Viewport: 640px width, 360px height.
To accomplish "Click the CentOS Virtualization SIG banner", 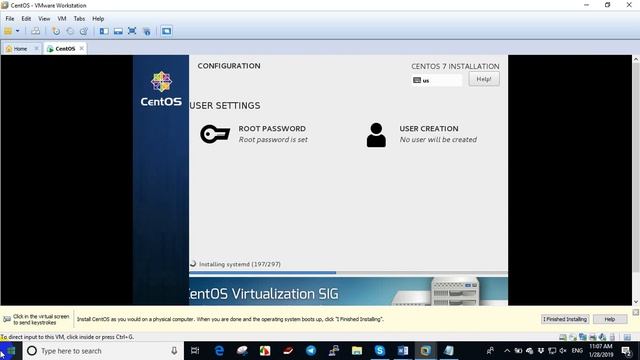I will pyautogui.click(x=348, y=291).
